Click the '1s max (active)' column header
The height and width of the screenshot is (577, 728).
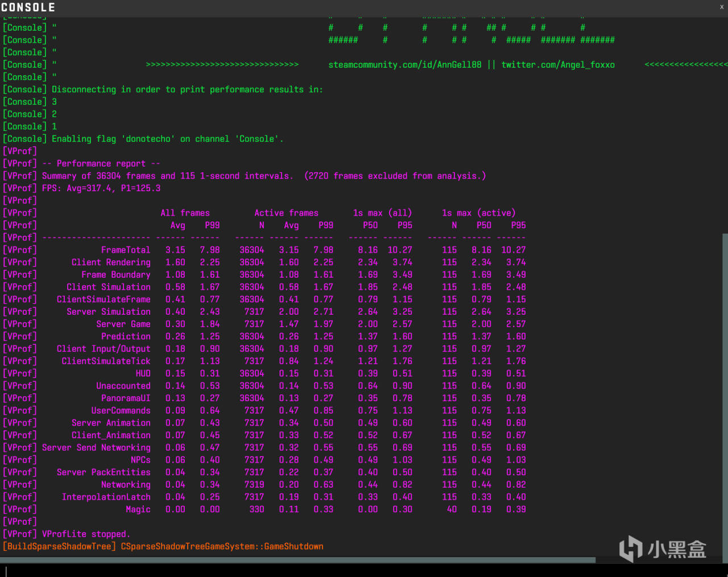tap(479, 213)
